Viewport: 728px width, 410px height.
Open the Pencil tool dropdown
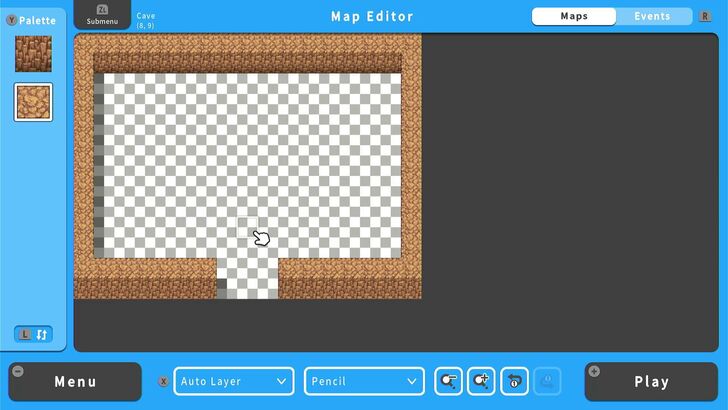(x=365, y=381)
